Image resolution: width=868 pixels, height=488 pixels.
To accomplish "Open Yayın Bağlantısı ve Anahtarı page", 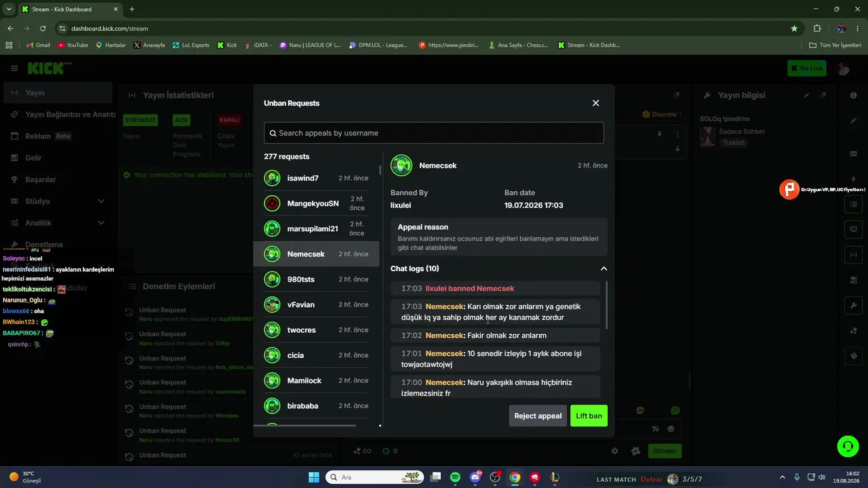I will pos(60,115).
